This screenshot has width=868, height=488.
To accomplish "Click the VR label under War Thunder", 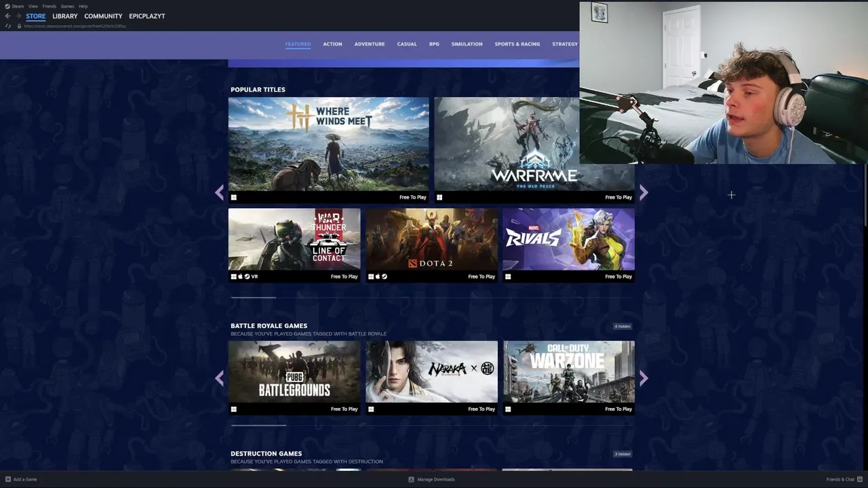I will coord(254,277).
